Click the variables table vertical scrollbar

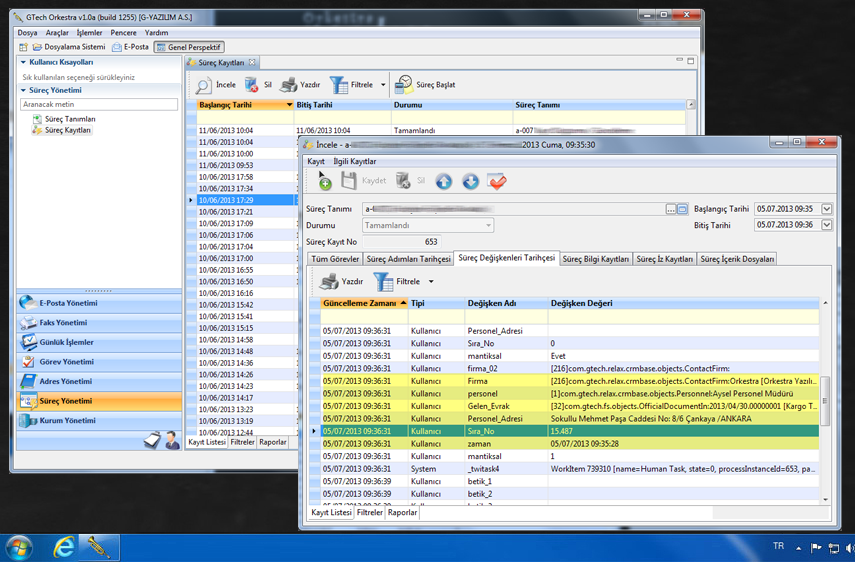825,400
